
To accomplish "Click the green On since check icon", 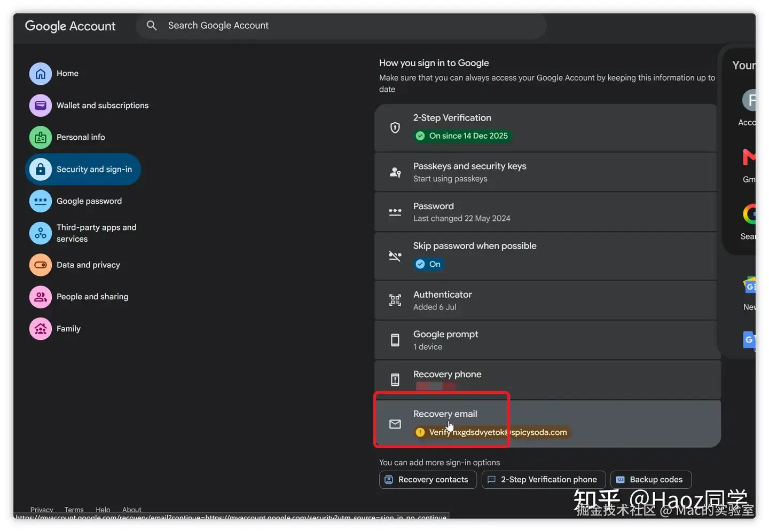I will [420, 136].
